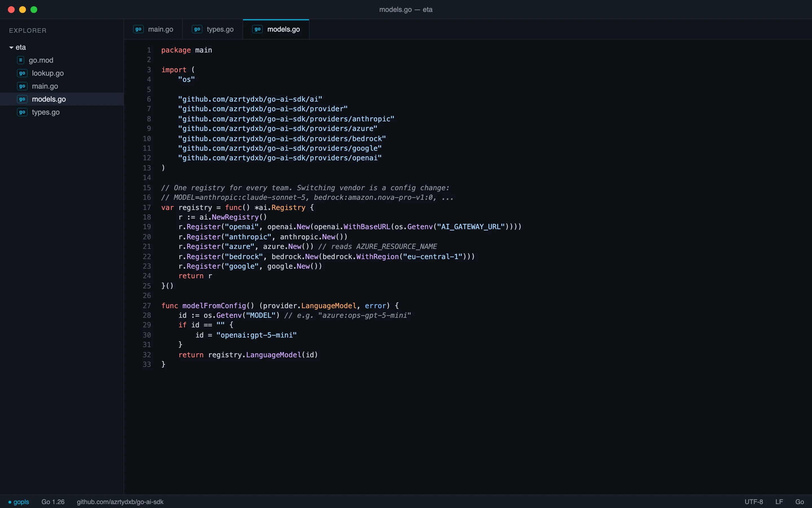This screenshot has width=812, height=508.
Task: Click 'NewRegistry' on line 18
Action: click(x=235, y=217)
